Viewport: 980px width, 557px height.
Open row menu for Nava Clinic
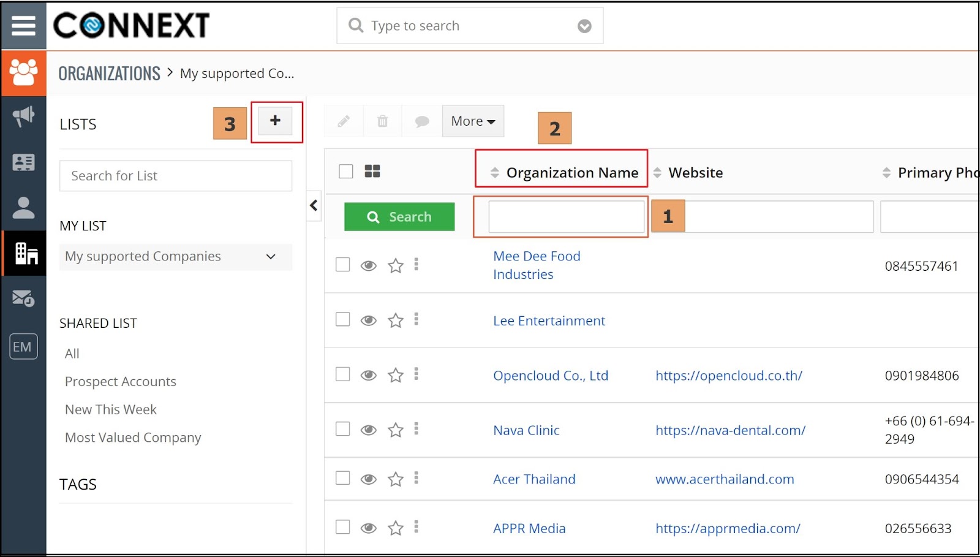(417, 428)
